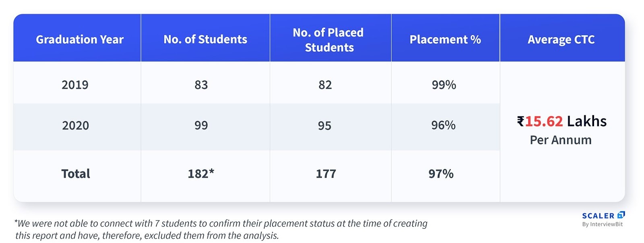Screen dimensions: 644x243
Task: Click the 96% placement cell
Action: click(x=444, y=125)
